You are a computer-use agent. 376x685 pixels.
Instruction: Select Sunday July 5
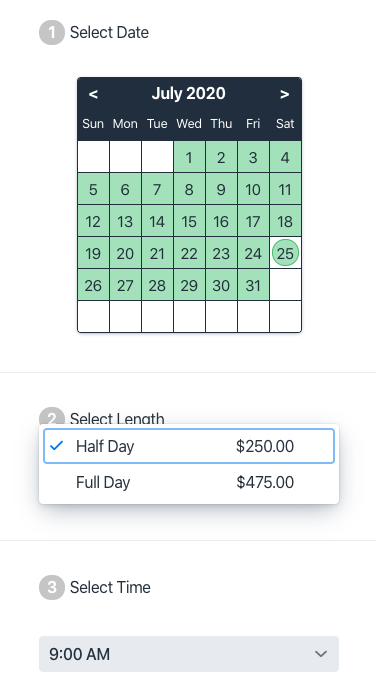(93, 189)
